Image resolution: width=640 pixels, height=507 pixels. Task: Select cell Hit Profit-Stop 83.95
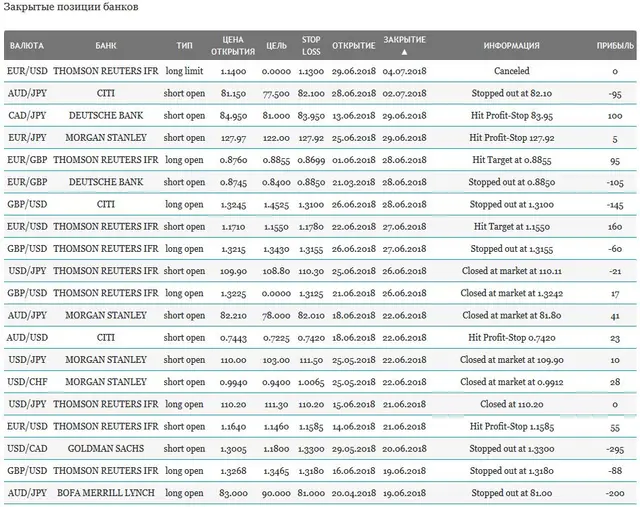pos(511,116)
